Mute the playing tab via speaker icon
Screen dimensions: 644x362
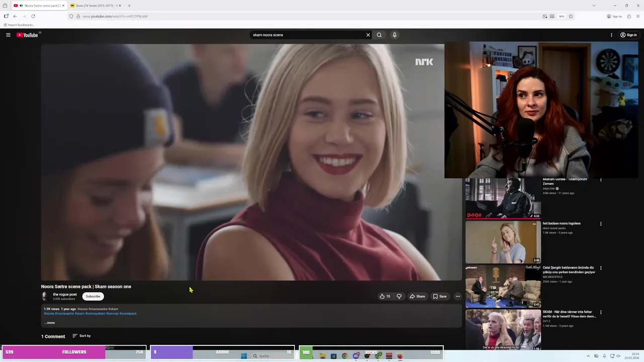21,6
